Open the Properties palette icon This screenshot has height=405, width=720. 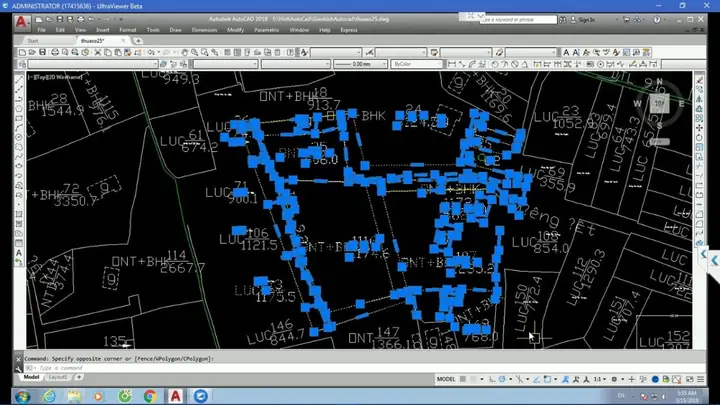tap(227, 52)
